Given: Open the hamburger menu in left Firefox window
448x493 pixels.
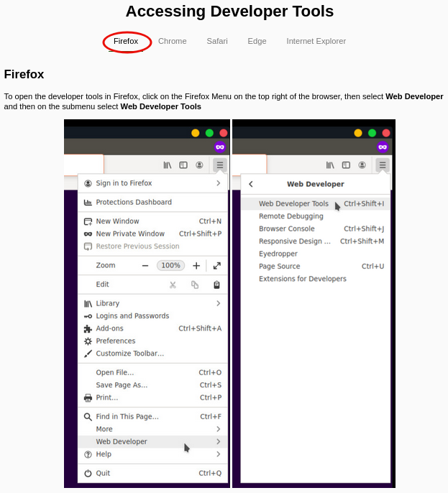Looking at the screenshot, I should point(220,165).
